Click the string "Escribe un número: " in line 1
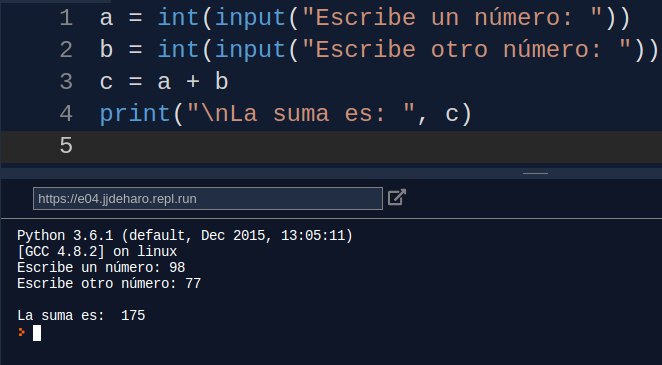Image resolution: width=662 pixels, height=365 pixels. (x=452, y=18)
